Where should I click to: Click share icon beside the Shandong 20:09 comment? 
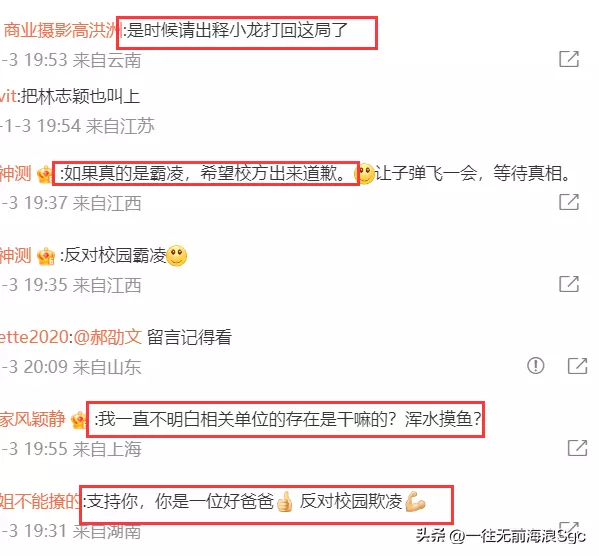[x=577, y=366]
